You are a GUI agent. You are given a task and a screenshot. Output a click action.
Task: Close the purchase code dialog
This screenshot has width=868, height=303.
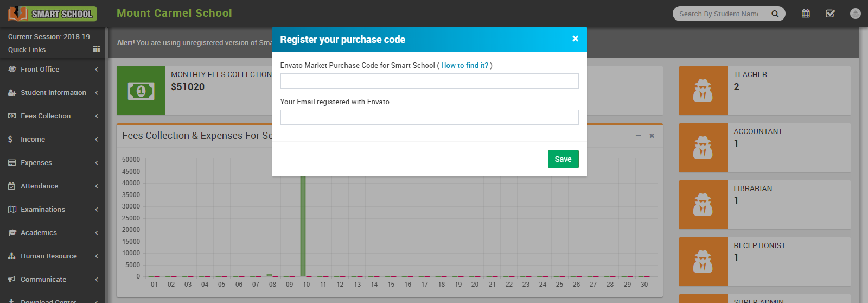click(575, 39)
